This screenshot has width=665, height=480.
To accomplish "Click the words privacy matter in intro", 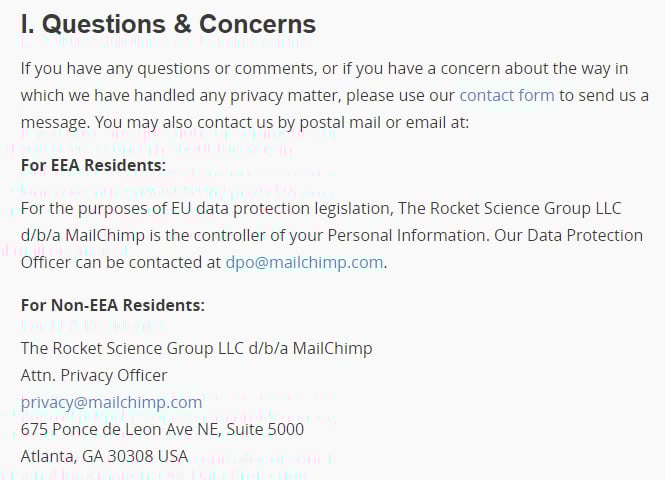I will [x=285, y=95].
